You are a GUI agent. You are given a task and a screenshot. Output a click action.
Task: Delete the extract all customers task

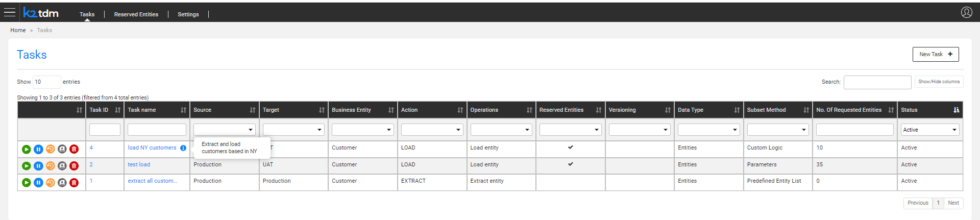point(74,182)
